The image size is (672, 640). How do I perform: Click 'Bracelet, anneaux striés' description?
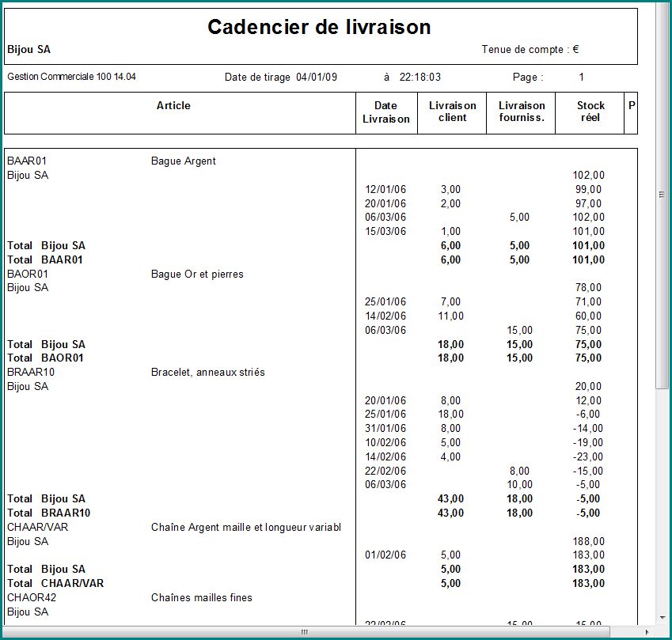(x=208, y=373)
